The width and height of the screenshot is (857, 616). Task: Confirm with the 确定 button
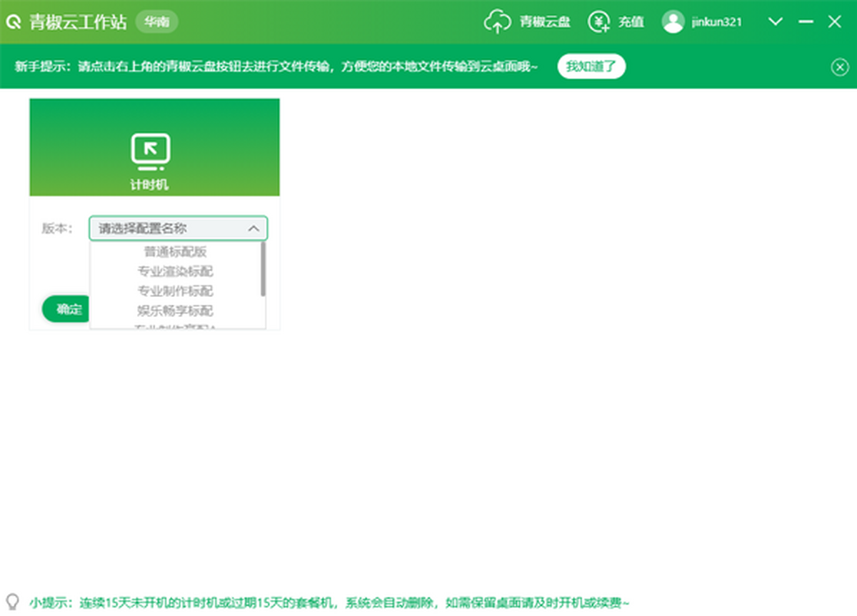[66, 309]
